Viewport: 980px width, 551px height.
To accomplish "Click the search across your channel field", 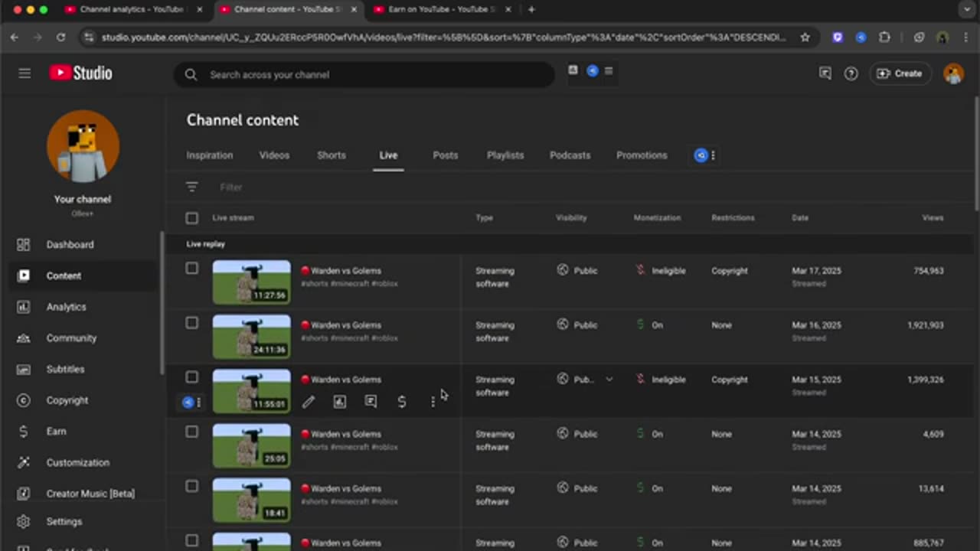I will tap(364, 74).
